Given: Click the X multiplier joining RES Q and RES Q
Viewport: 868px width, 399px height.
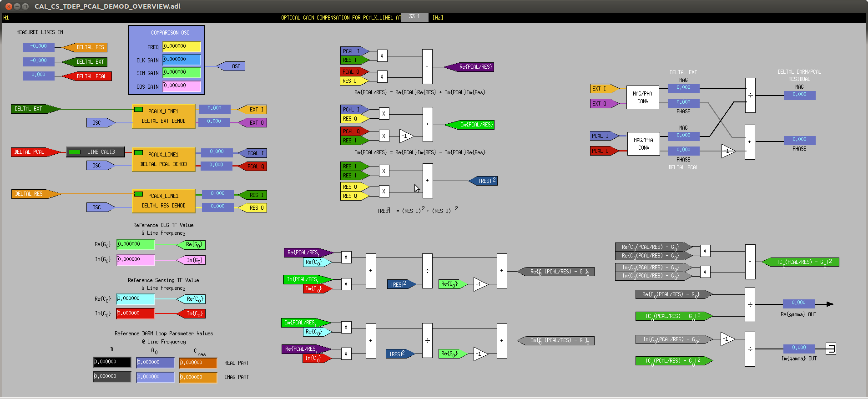Looking at the screenshot, I should 384,192.
